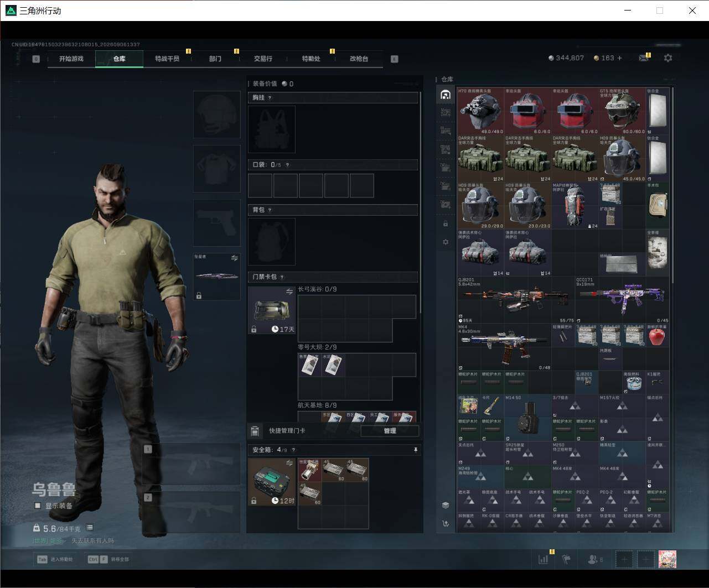Click the weight details list icon

[x=90, y=528]
